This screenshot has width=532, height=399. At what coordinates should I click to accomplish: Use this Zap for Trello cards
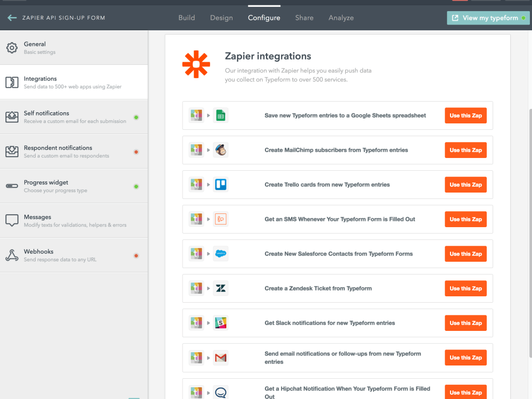tap(465, 185)
